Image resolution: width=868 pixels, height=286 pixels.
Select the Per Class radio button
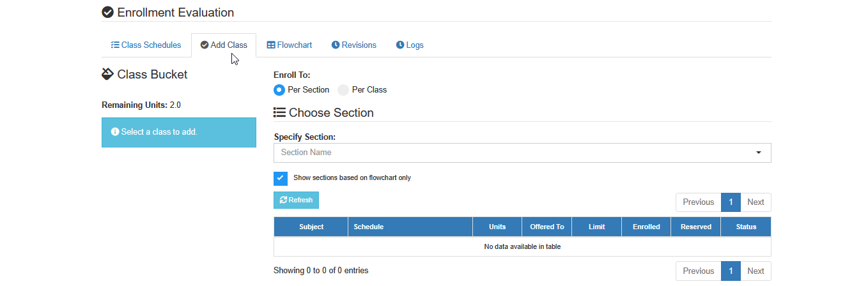(343, 90)
